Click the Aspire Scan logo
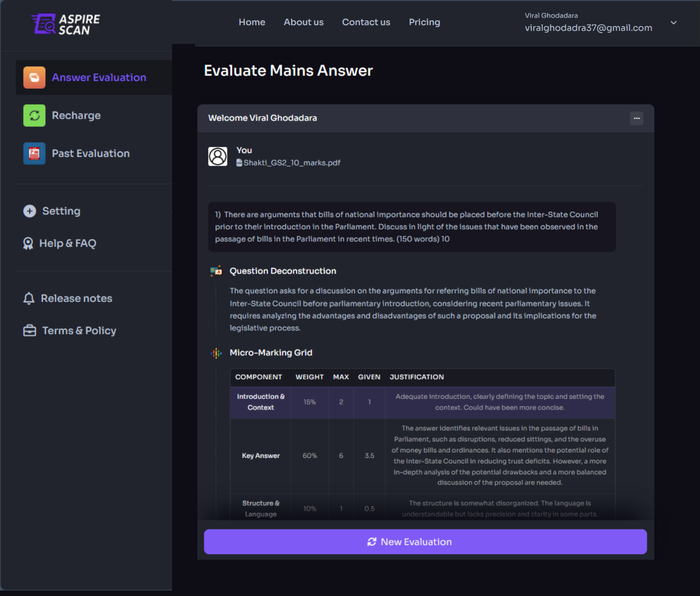 pos(66,24)
